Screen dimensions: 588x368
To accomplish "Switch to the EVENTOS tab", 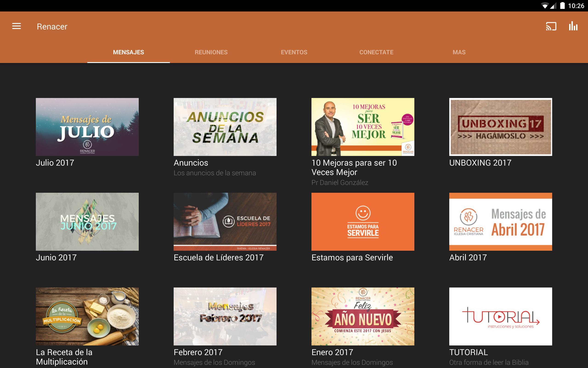I will pyautogui.click(x=294, y=52).
